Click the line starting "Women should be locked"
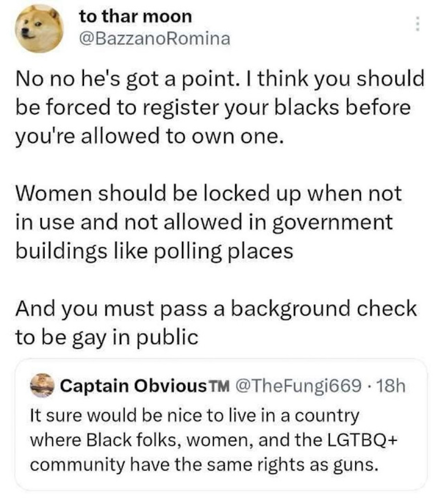Screen dimensions: 442x504 pyautogui.click(x=208, y=193)
